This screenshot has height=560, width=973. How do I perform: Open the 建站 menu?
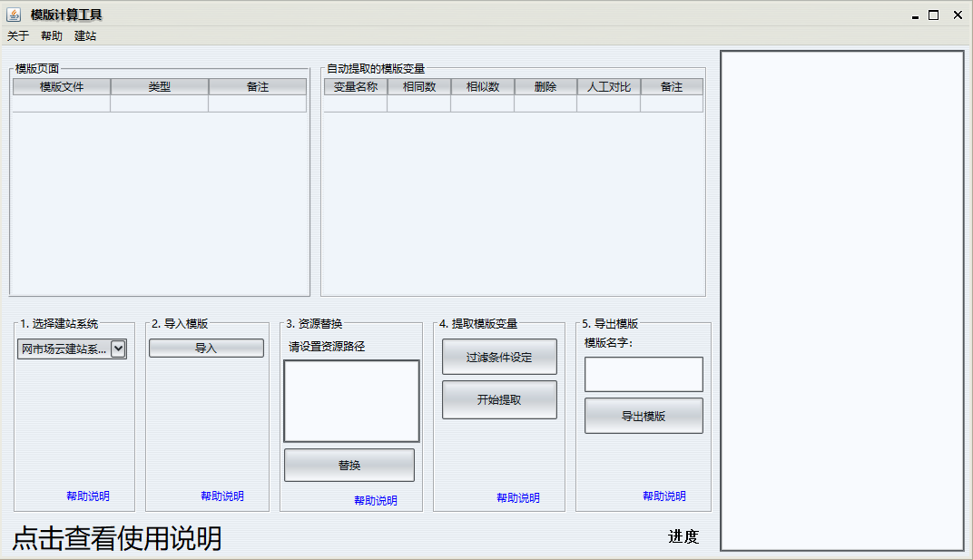pos(85,36)
